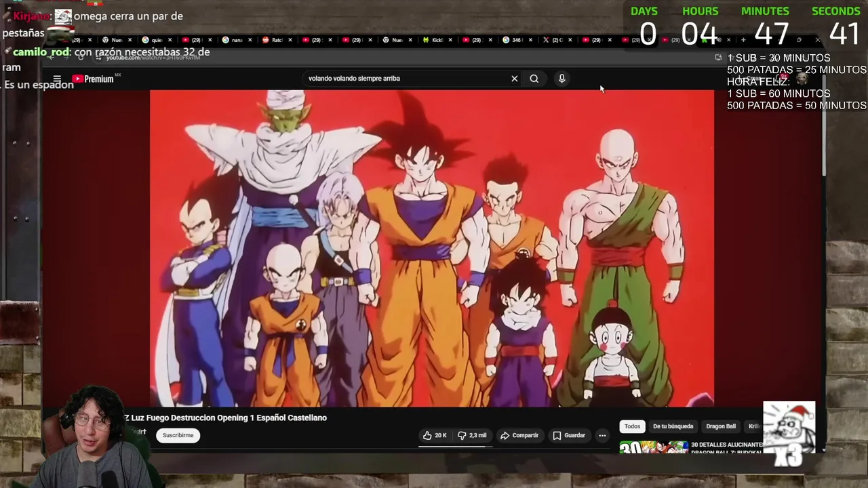Go to YouTube Premium home logo
The image size is (868, 488).
[x=93, y=79]
